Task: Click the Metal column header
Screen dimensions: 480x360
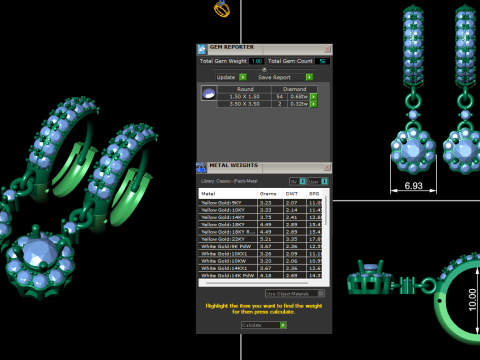Action: coord(228,194)
